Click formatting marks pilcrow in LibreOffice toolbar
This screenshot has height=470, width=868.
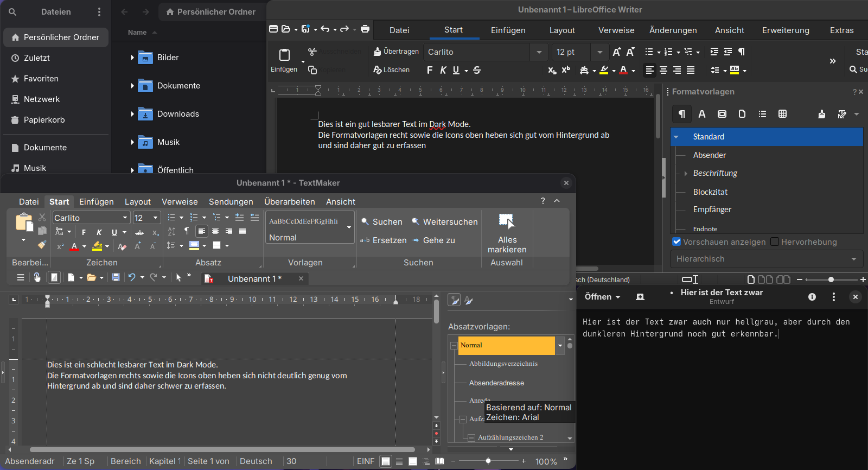(x=742, y=52)
